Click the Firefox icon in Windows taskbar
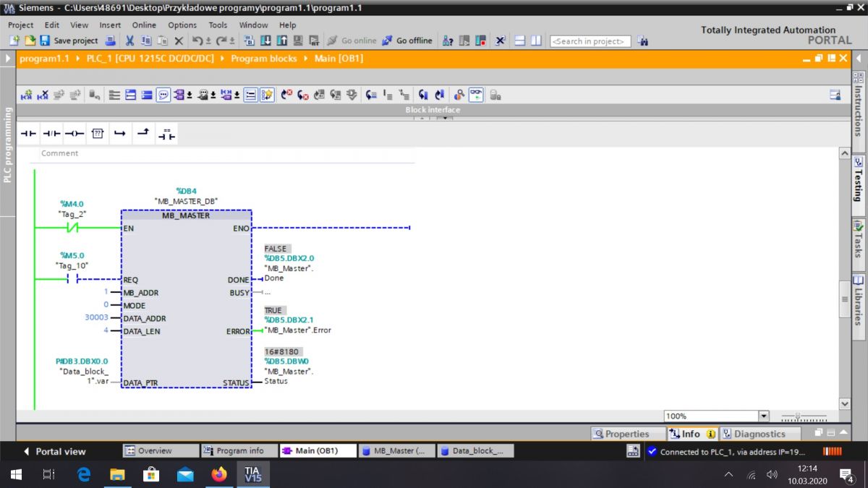The height and width of the screenshot is (488, 868). [x=218, y=475]
